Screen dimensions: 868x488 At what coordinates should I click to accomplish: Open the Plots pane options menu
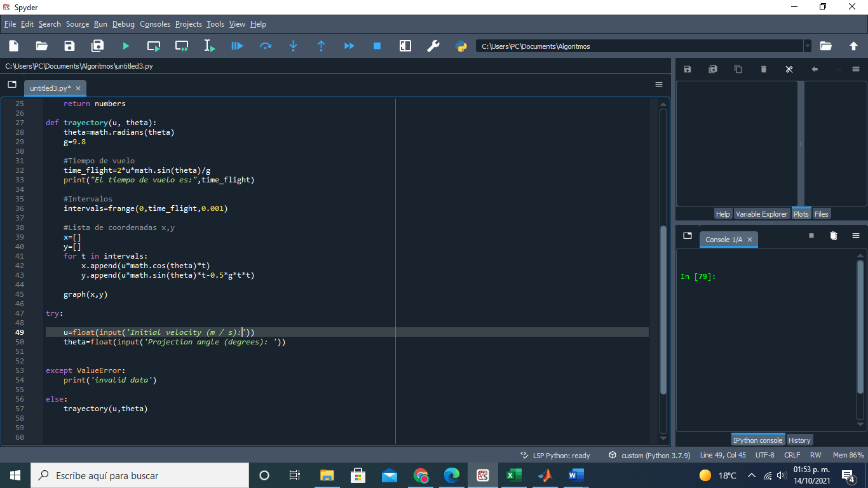855,69
